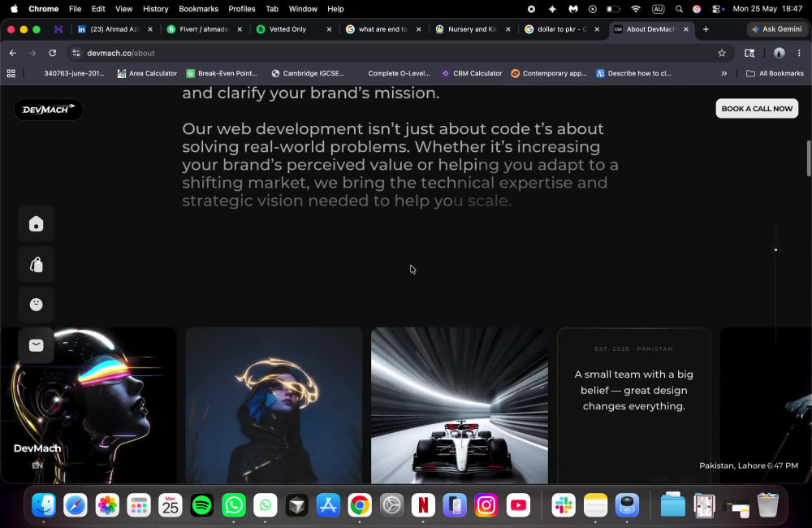Open Instagram in the Dock
This screenshot has width=812, height=528.
click(486, 505)
